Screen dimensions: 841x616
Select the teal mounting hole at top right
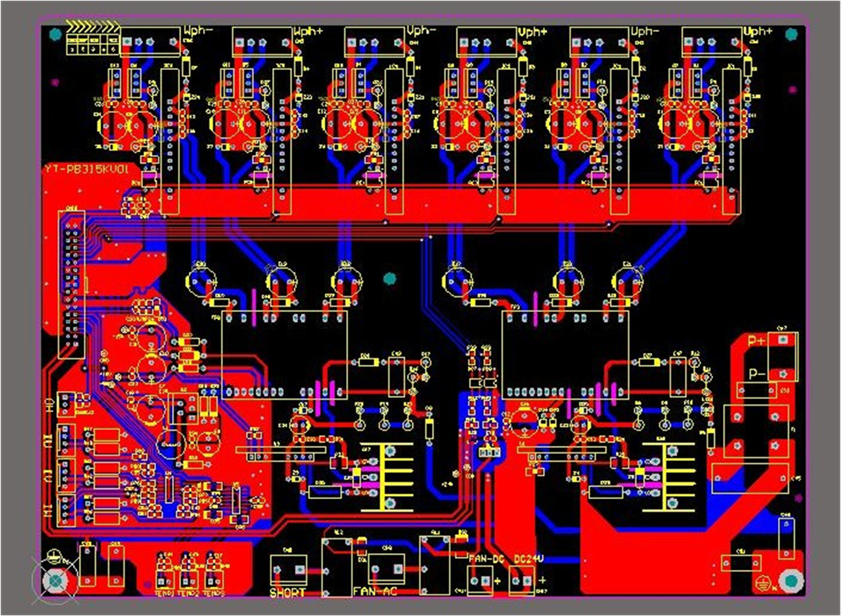pyautogui.click(x=791, y=34)
